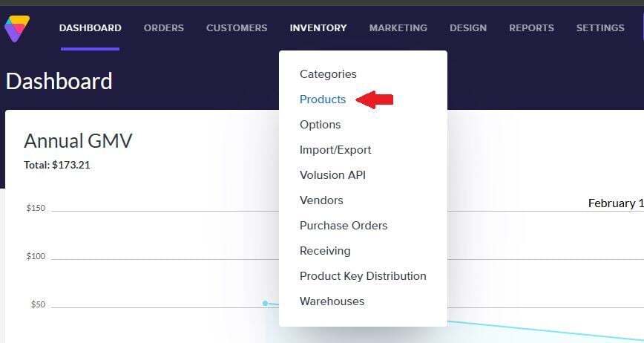Screen dimensions: 644x343
Task: Click Volusion API menu entry
Action: (x=332, y=175)
